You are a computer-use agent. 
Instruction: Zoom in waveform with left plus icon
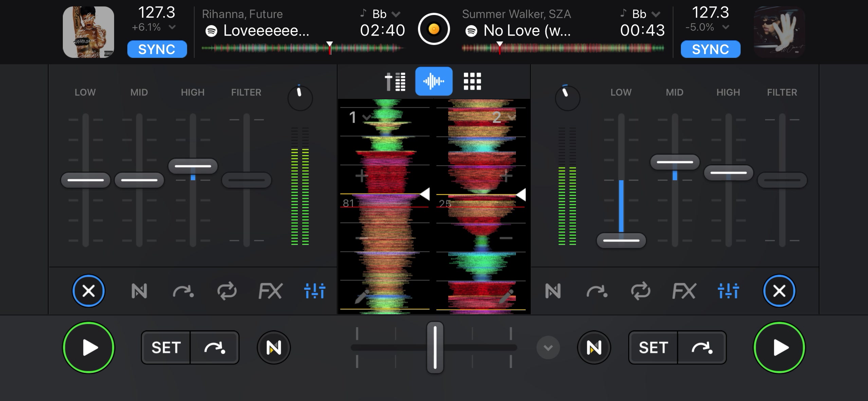[362, 176]
